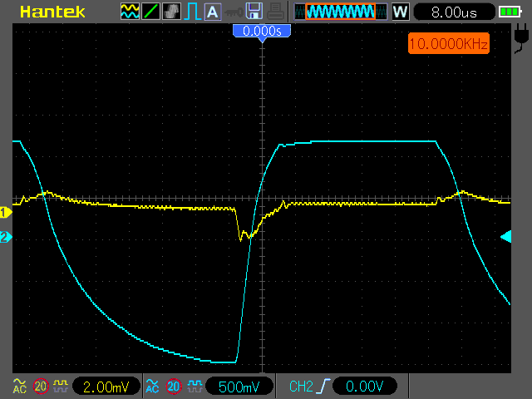532x399 pixels.
Task: Click the floppy disk save icon
Action: click(254, 11)
